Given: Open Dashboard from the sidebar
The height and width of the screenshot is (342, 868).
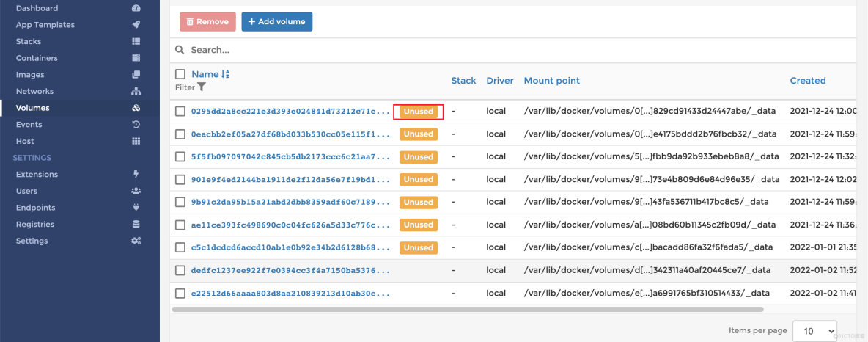Looking at the screenshot, I should click(37, 8).
